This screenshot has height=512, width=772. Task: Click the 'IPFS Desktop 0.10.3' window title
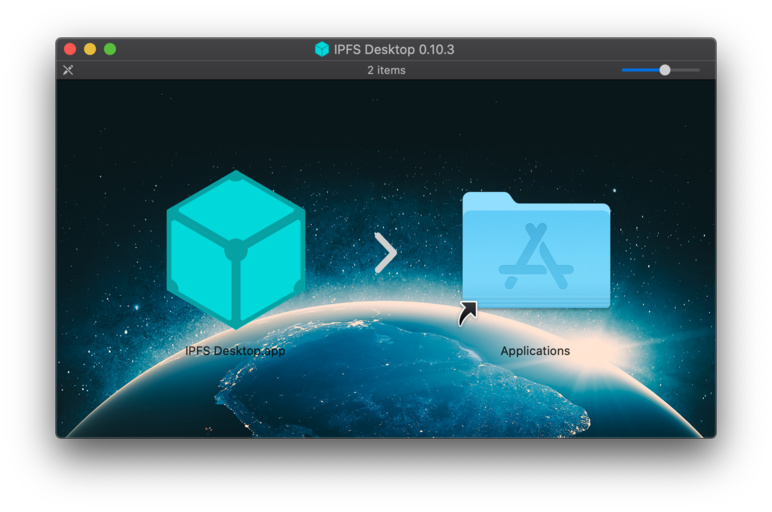click(394, 49)
